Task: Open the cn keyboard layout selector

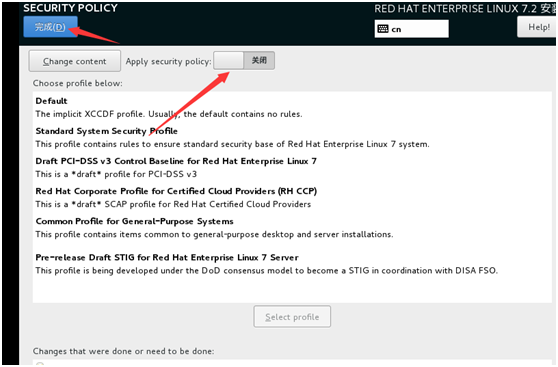Action: [x=411, y=29]
